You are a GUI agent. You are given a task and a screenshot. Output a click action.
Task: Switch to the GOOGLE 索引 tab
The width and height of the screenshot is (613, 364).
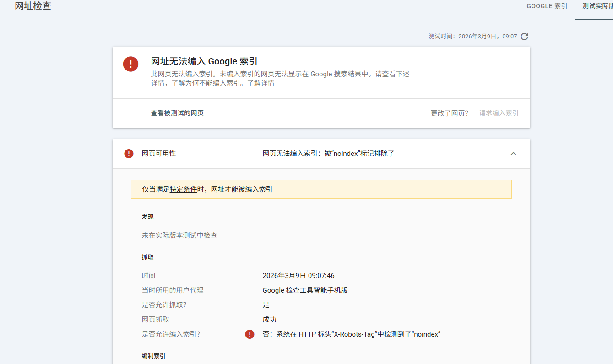547,6
